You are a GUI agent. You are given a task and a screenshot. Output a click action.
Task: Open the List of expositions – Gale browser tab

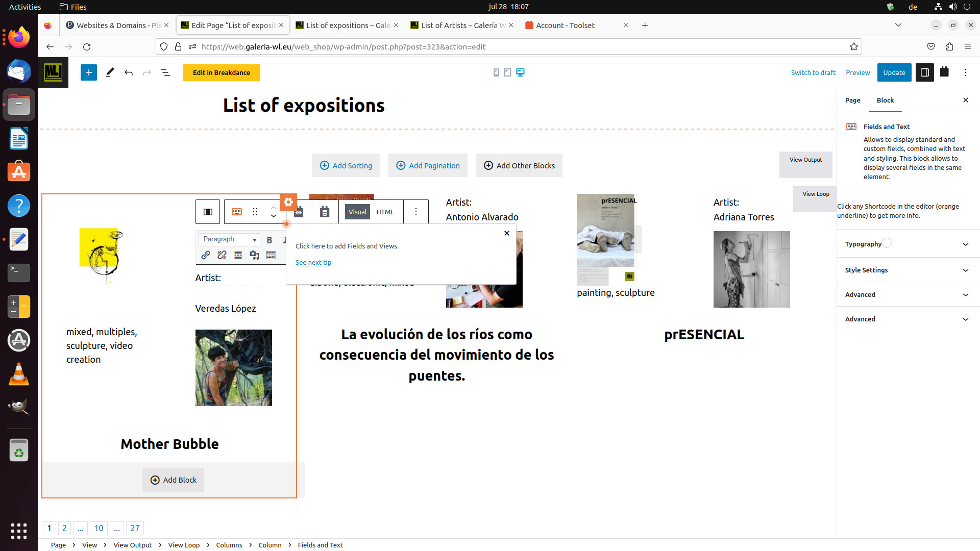point(348,25)
